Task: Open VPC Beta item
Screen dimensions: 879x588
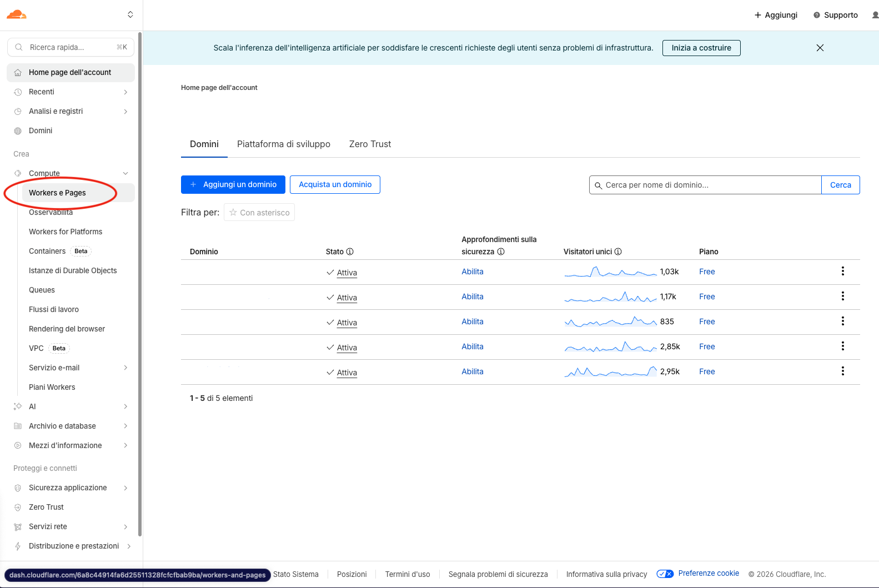Action: click(49, 348)
